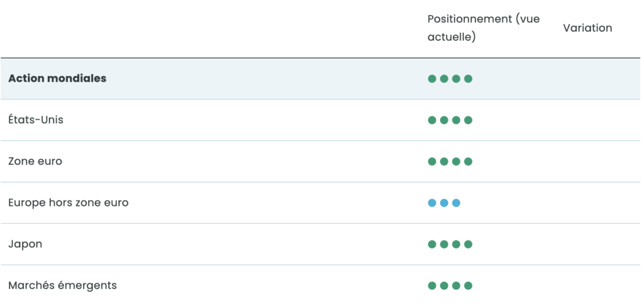Click the Variation column header
Screen dimensions: 644x304
[587, 28]
